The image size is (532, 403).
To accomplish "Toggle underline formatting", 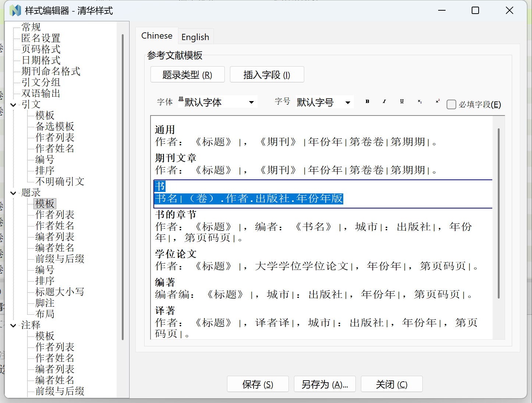I will [401, 101].
